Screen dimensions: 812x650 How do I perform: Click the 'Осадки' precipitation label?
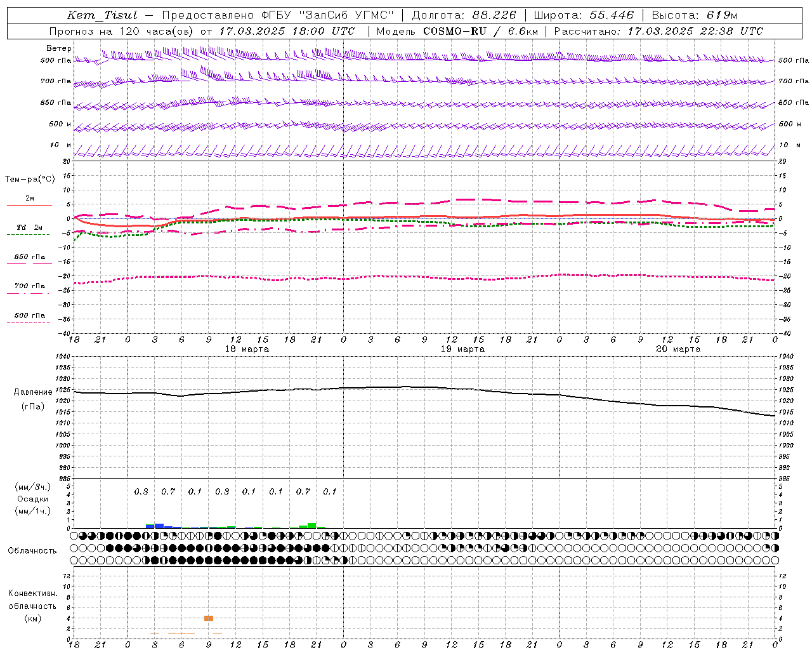33,499
